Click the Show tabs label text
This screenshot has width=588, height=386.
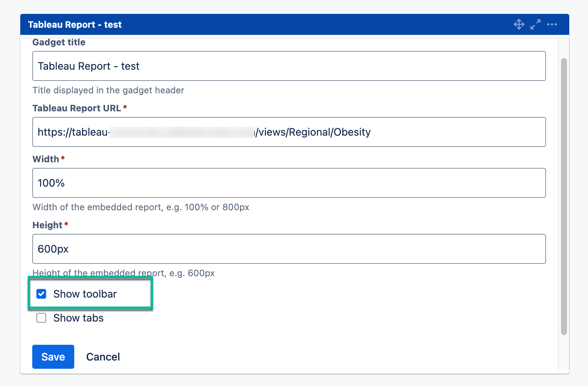78,318
